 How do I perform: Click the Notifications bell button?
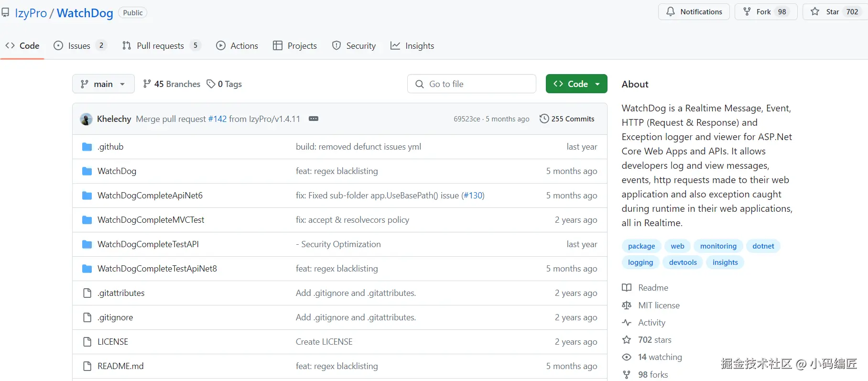694,12
